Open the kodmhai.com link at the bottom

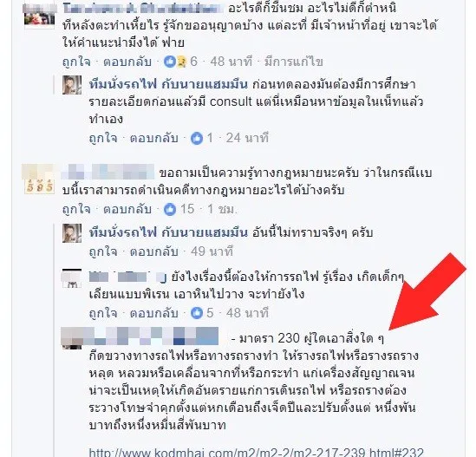257,452
